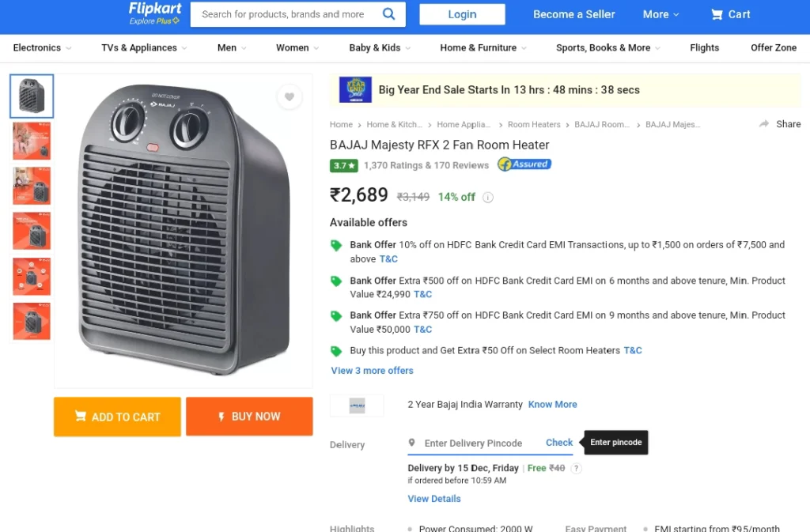Image resolution: width=810 pixels, height=532 pixels.
Task: Open the Offer Zone menu item
Action: pyautogui.click(x=774, y=48)
